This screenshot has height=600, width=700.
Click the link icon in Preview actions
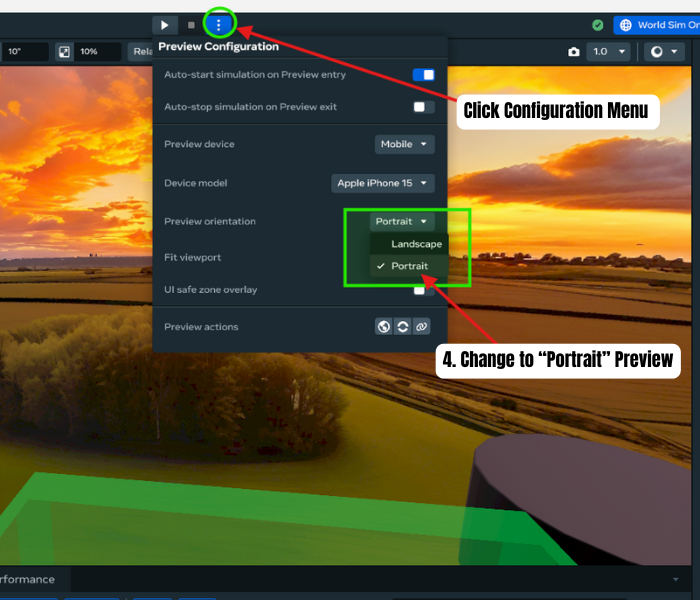(421, 327)
